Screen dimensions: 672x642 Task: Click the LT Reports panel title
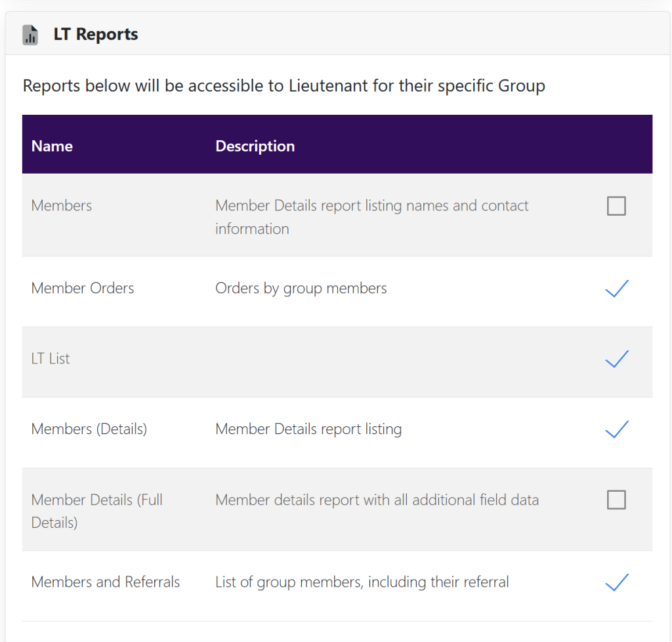96,35
